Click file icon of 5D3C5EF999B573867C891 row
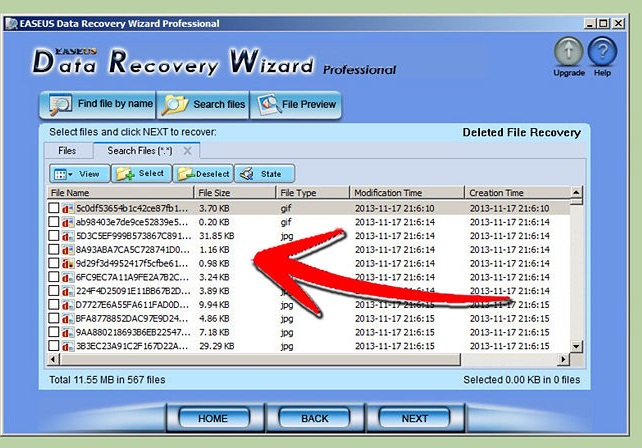Image resolution: width=642 pixels, height=448 pixels. coord(68,236)
